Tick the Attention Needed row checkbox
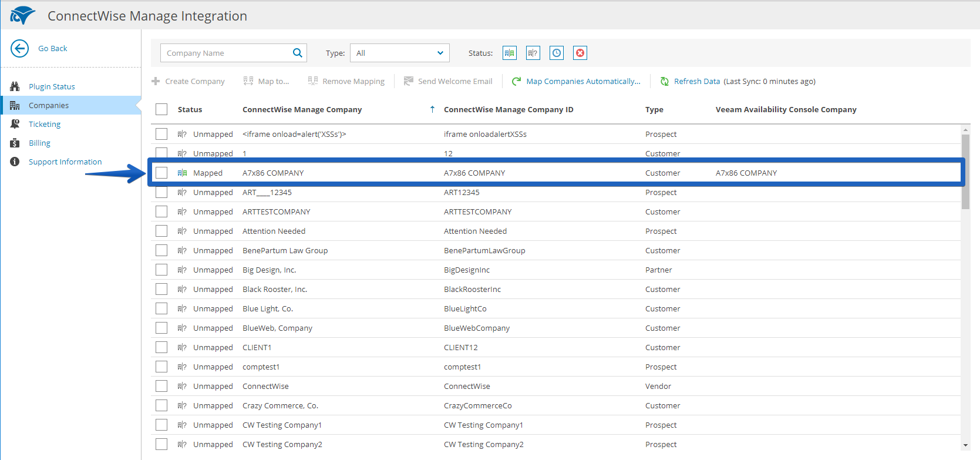 pyautogui.click(x=161, y=231)
